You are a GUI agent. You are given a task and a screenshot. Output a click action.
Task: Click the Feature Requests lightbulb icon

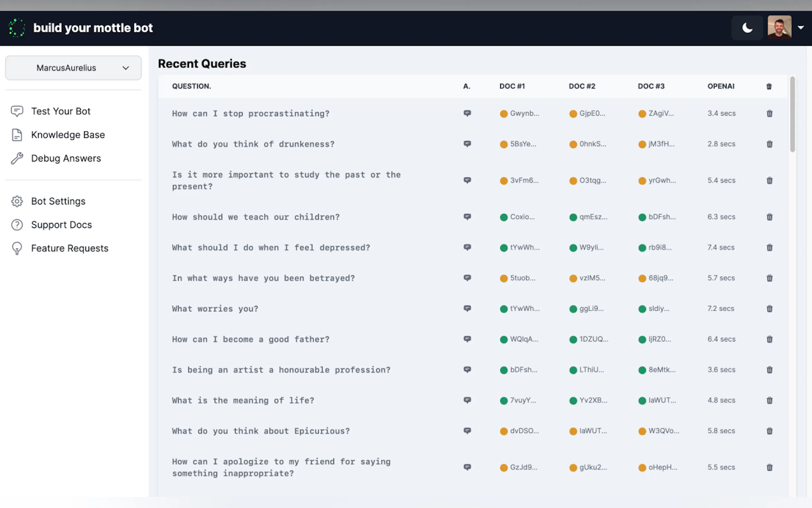17,249
